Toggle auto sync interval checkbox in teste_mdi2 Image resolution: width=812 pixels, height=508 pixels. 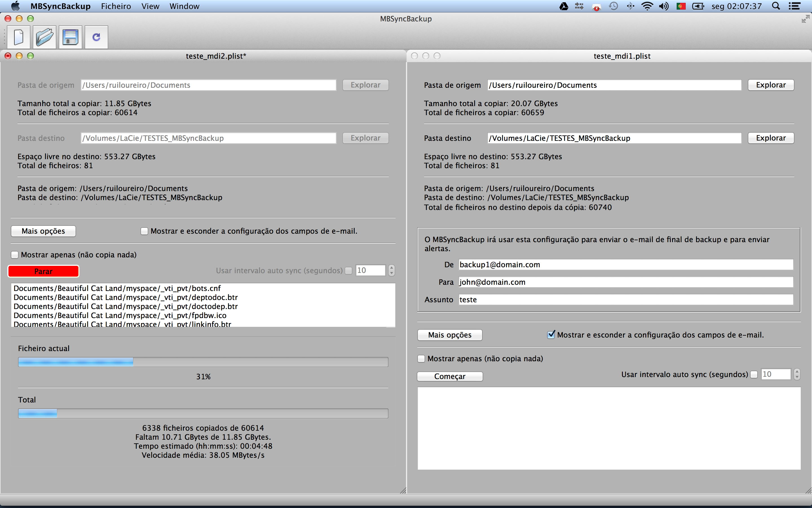click(348, 270)
